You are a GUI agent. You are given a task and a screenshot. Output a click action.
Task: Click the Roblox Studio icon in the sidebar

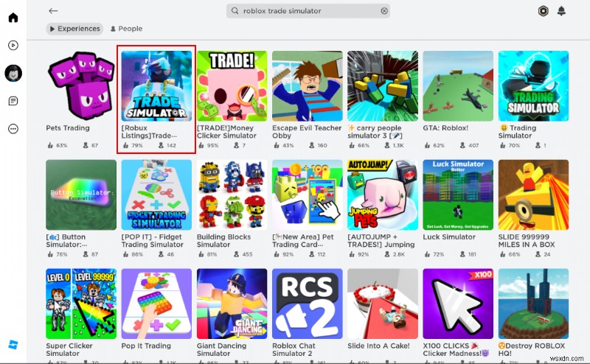click(x=13, y=344)
